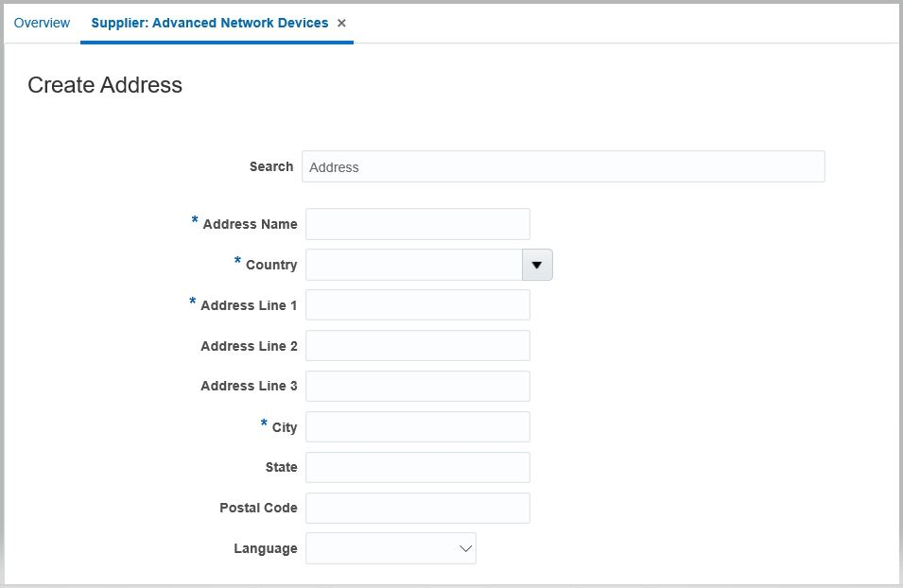Click the Search Address field

click(563, 167)
